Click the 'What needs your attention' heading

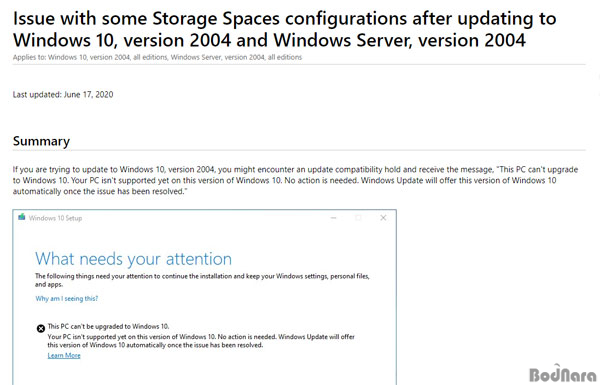point(133,259)
